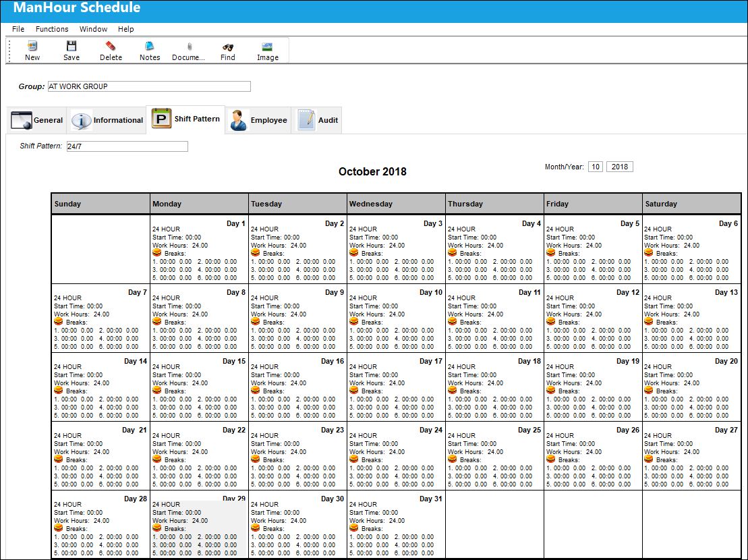
Task: Save the schedule with Save icon
Action: [71, 47]
